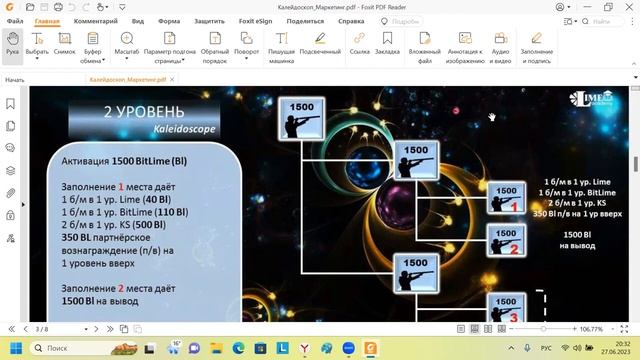The height and width of the screenshot is (360, 640).
Task: Switch to the Главная ribbon tab
Action: coord(47,21)
